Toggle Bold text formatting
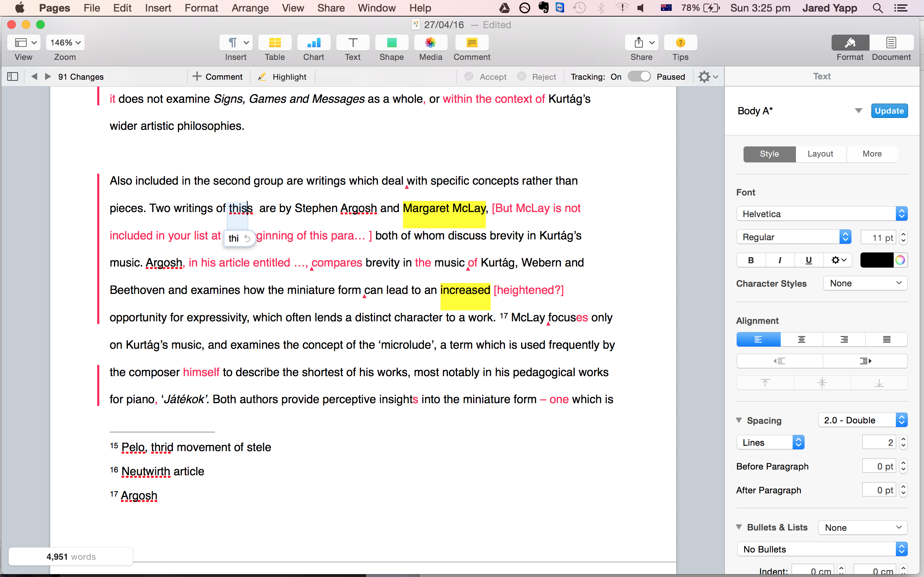Viewport: 924px width, 577px height. click(751, 260)
